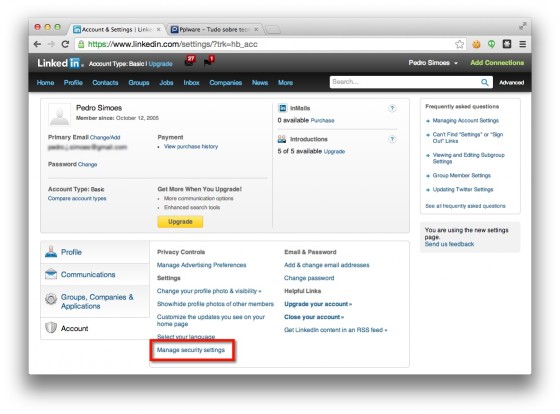
Task: Click Get LinkedIn content in an RSS feed
Action: (x=335, y=330)
